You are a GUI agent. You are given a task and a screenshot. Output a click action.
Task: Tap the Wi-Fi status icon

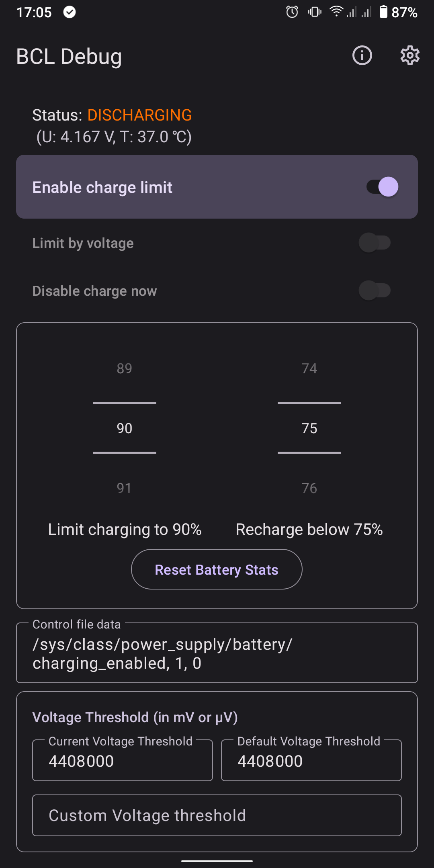pos(336,12)
